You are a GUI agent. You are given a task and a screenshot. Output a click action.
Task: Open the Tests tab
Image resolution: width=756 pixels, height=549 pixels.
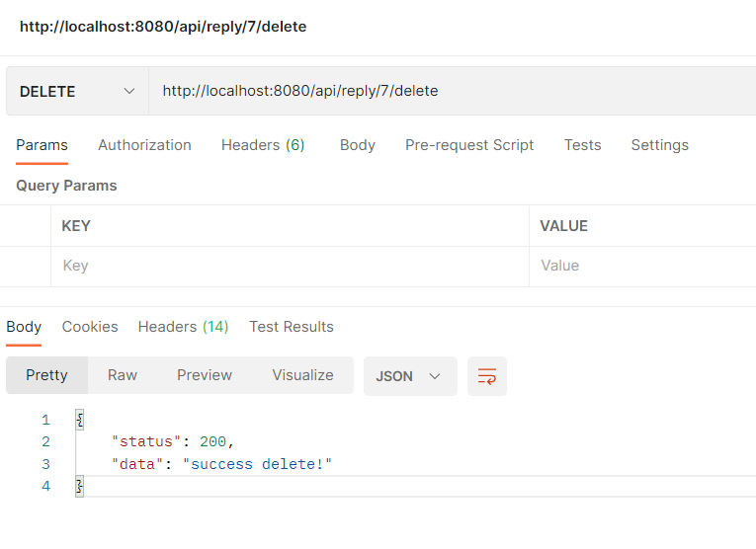(x=582, y=145)
